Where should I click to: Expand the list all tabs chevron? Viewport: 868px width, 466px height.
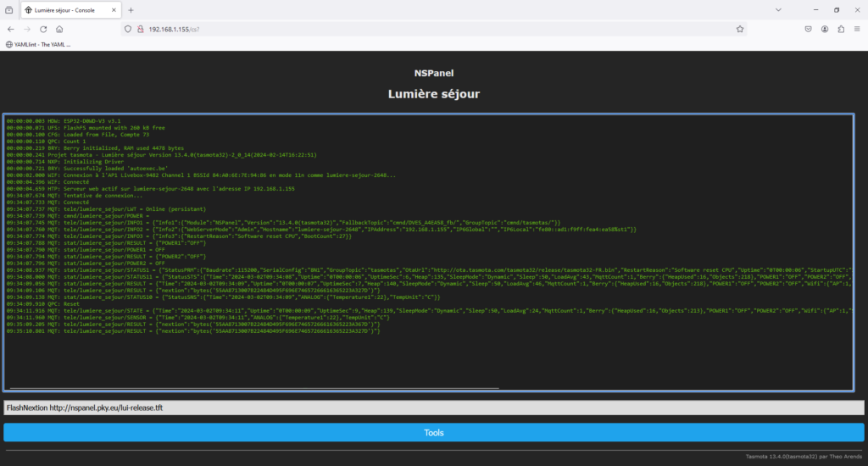click(x=778, y=10)
